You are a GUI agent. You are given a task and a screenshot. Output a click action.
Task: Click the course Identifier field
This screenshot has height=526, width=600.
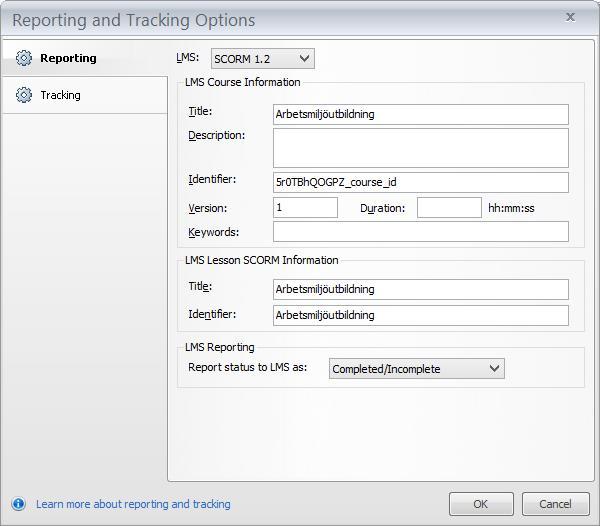click(421, 182)
